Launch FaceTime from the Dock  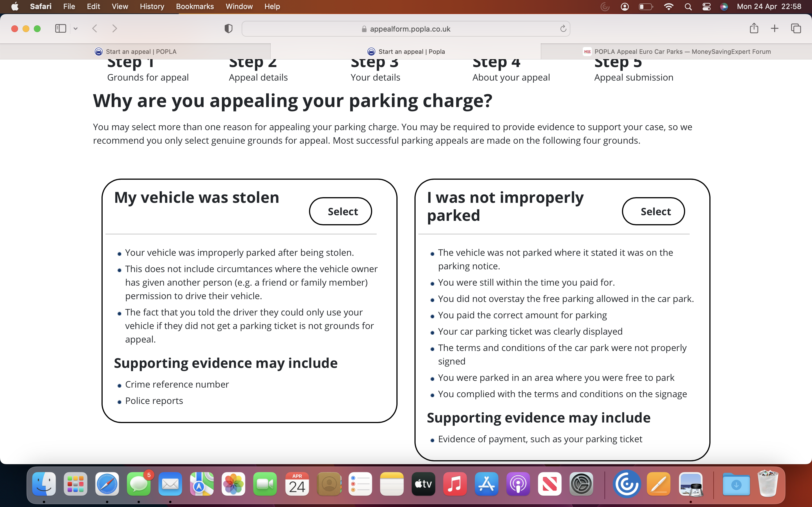[265, 484]
